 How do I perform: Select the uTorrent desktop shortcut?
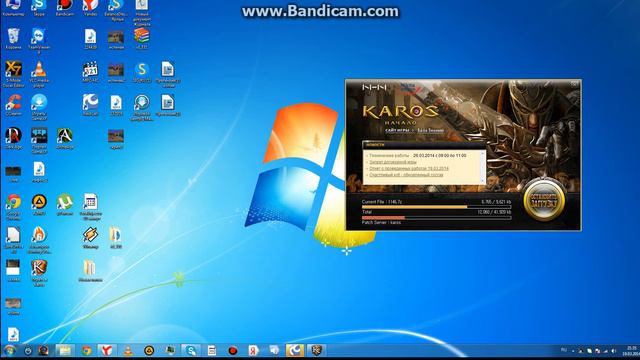tap(64, 205)
